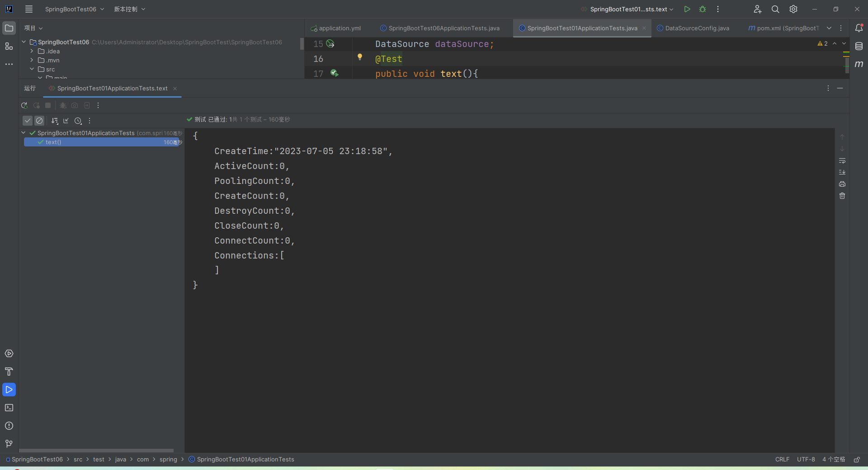Open the Project tool window
Screen dimensions: 868x470
pyautogui.click(x=9, y=28)
